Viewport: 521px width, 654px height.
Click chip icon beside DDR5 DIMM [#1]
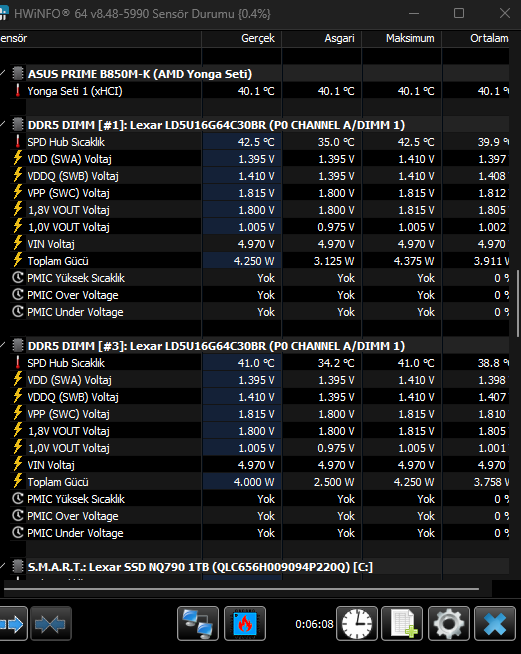(x=18, y=125)
